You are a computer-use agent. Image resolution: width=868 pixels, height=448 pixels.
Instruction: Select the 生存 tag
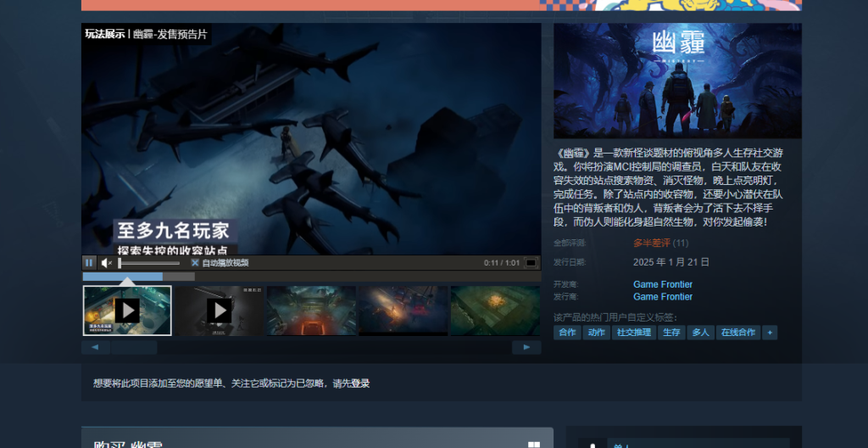coord(671,333)
